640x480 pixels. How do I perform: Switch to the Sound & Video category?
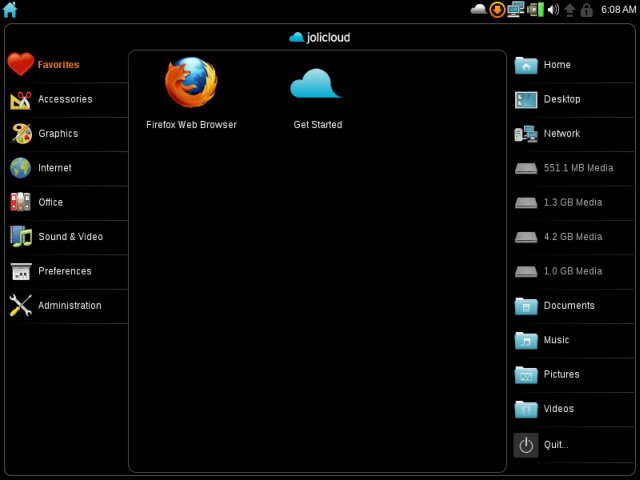pyautogui.click(x=71, y=236)
